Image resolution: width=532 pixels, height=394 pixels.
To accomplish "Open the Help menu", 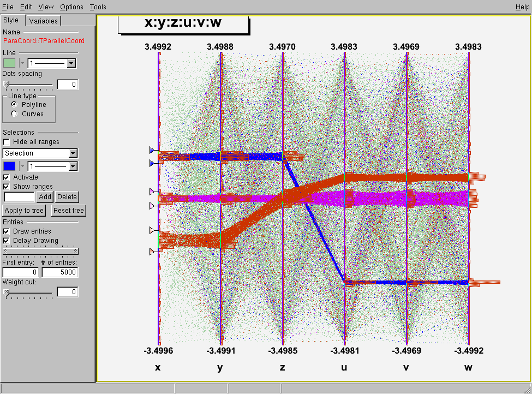I will (522, 7).
